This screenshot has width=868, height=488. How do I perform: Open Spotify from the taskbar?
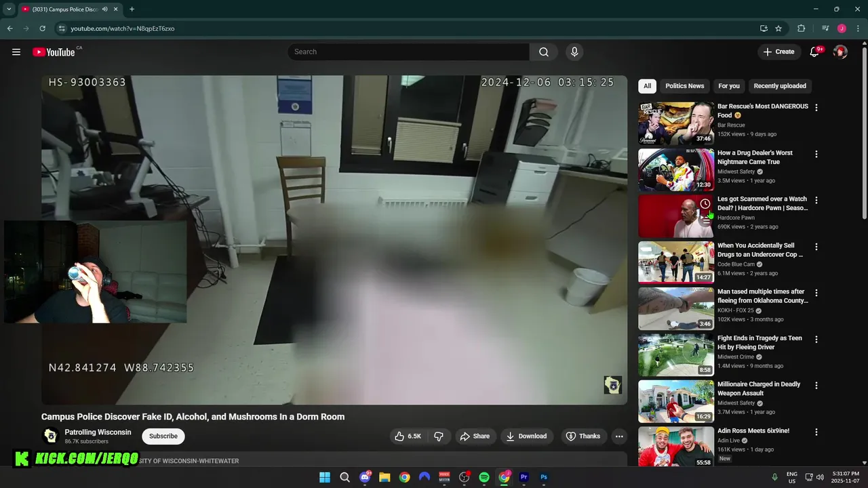(x=484, y=477)
